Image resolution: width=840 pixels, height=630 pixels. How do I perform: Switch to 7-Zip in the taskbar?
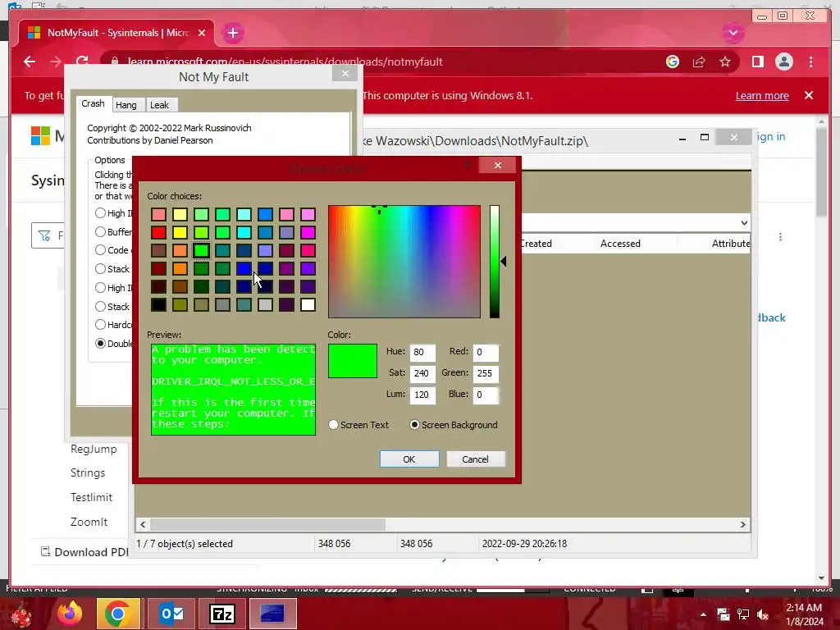point(221,614)
